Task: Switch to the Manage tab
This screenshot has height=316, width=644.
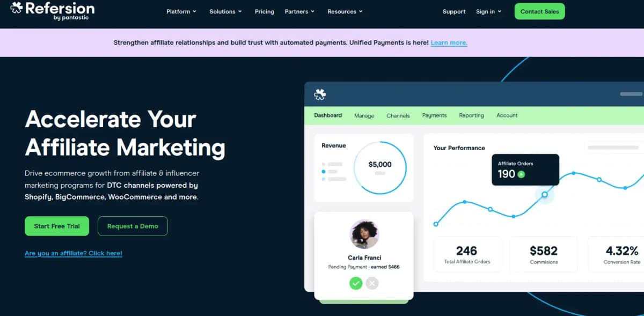Action: (x=364, y=115)
